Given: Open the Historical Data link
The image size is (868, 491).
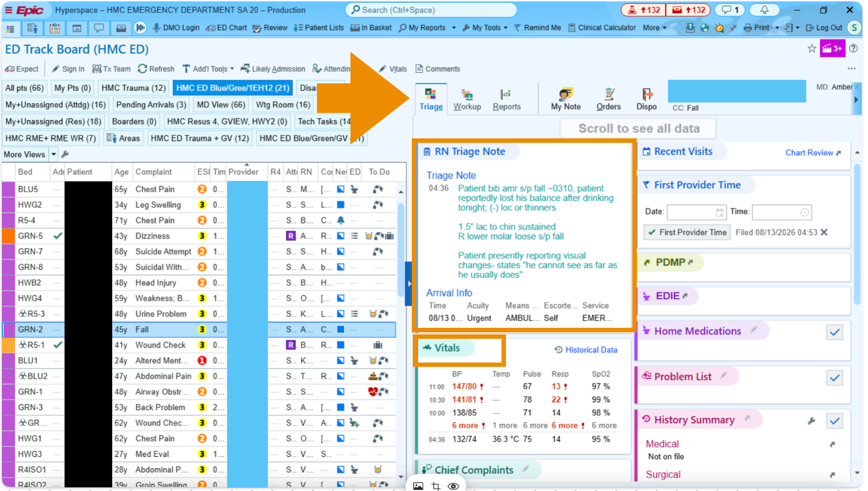Looking at the screenshot, I should (x=586, y=350).
